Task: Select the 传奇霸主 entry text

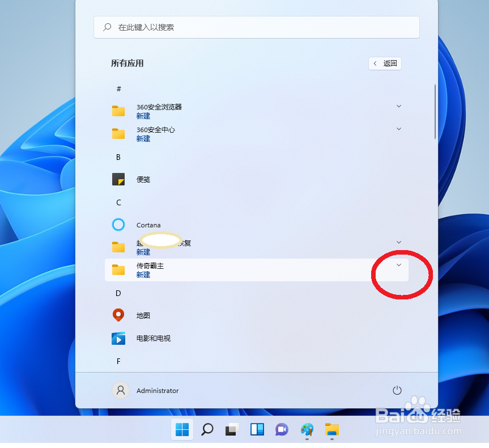Action: (x=150, y=266)
